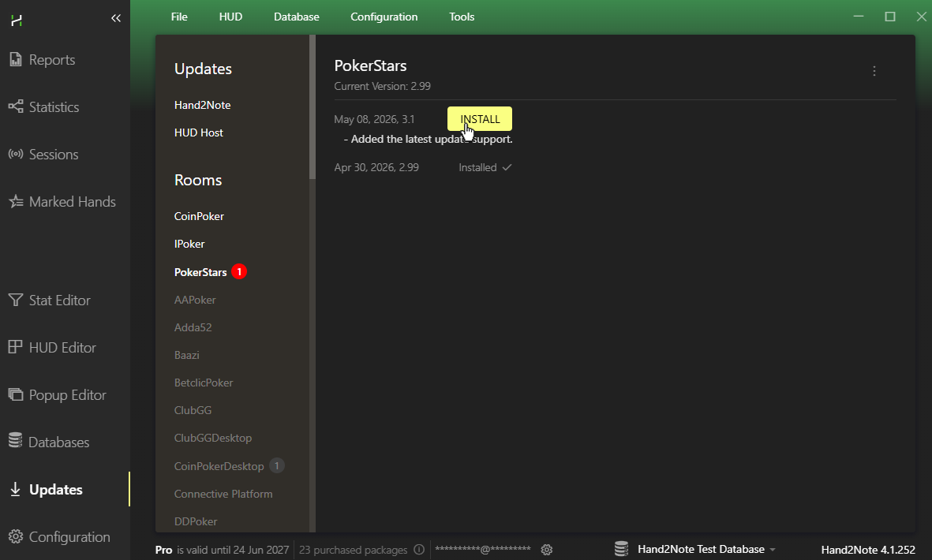
Task: Install PokerStars version 3.1 update
Action: pos(480,119)
